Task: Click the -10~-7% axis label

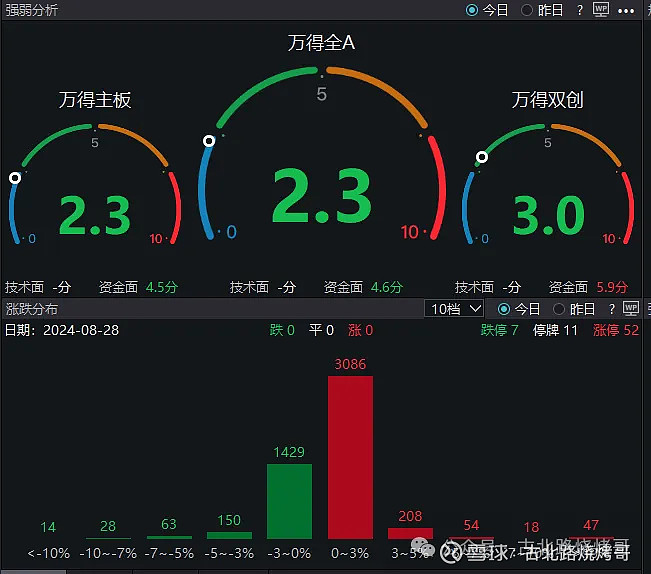Action: click(x=108, y=553)
